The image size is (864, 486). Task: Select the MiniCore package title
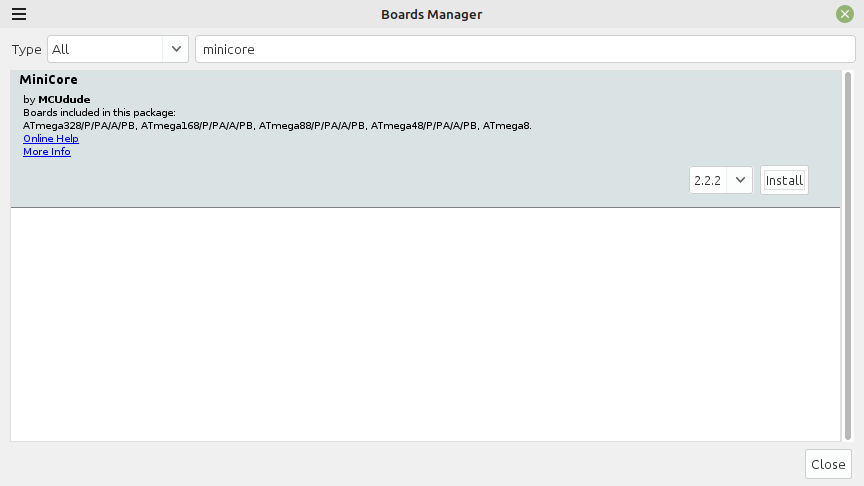click(48, 79)
